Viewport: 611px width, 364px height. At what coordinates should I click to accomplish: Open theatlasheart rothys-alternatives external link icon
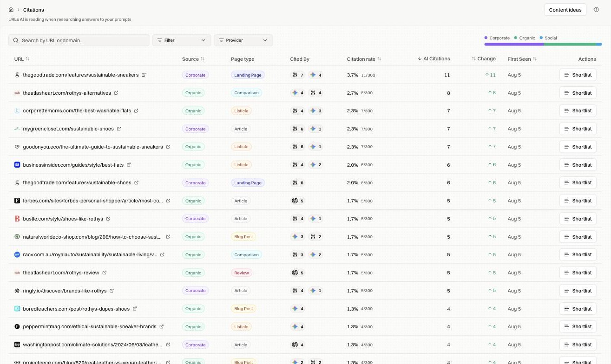click(116, 93)
